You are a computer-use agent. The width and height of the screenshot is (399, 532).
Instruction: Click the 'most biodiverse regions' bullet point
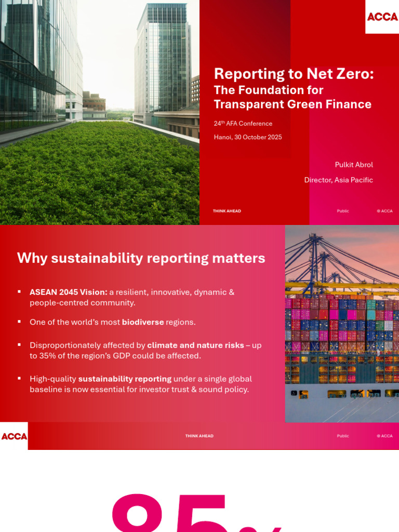(113, 322)
